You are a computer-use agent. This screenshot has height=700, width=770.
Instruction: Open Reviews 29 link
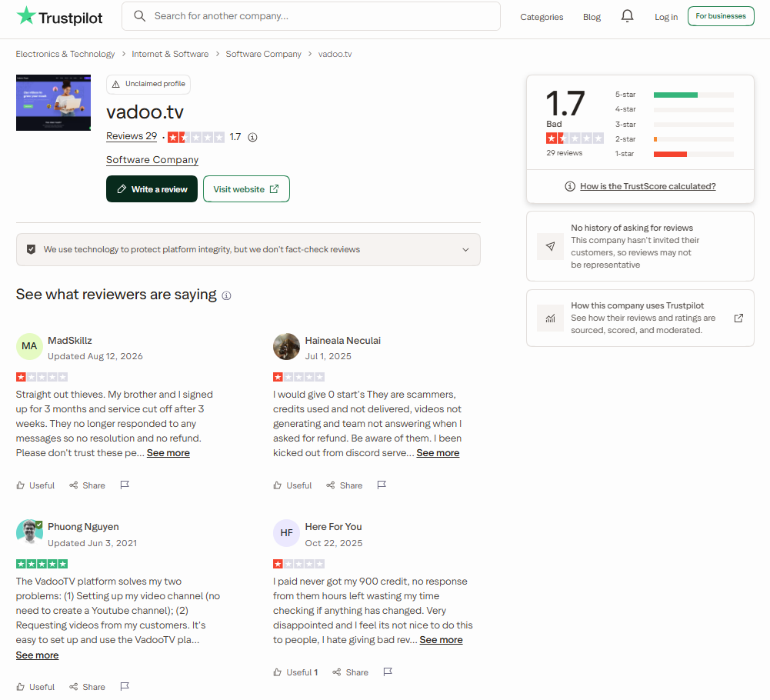point(132,136)
